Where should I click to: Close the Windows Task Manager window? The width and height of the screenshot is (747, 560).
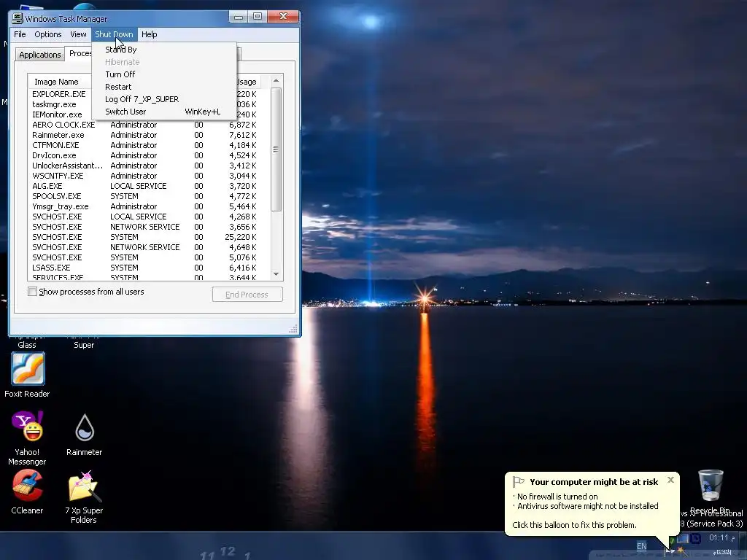(283, 17)
